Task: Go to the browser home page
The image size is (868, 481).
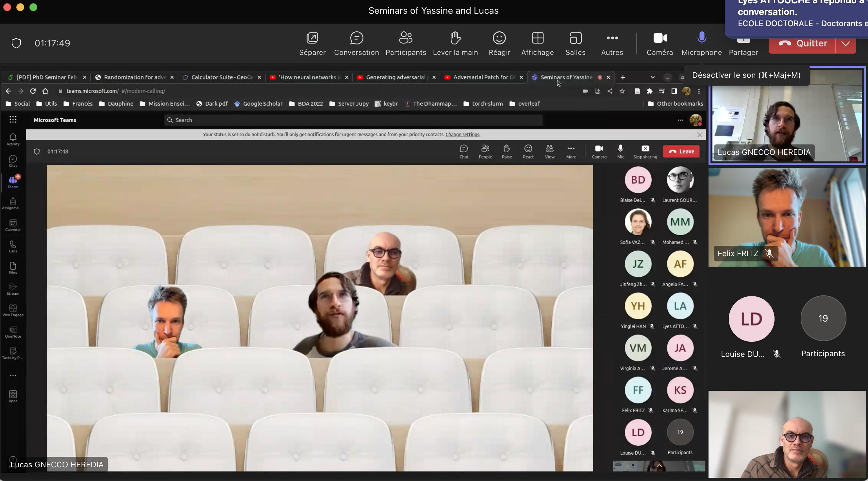Action: click(45, 91)
